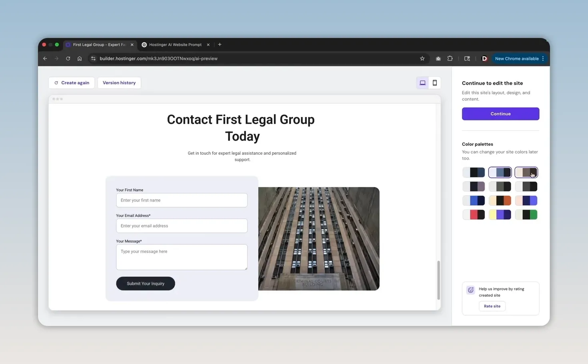Click the Submit Your Inquiry button
Image resolution: width=588 pixels, height=364 pixels.
pos(146,284)
